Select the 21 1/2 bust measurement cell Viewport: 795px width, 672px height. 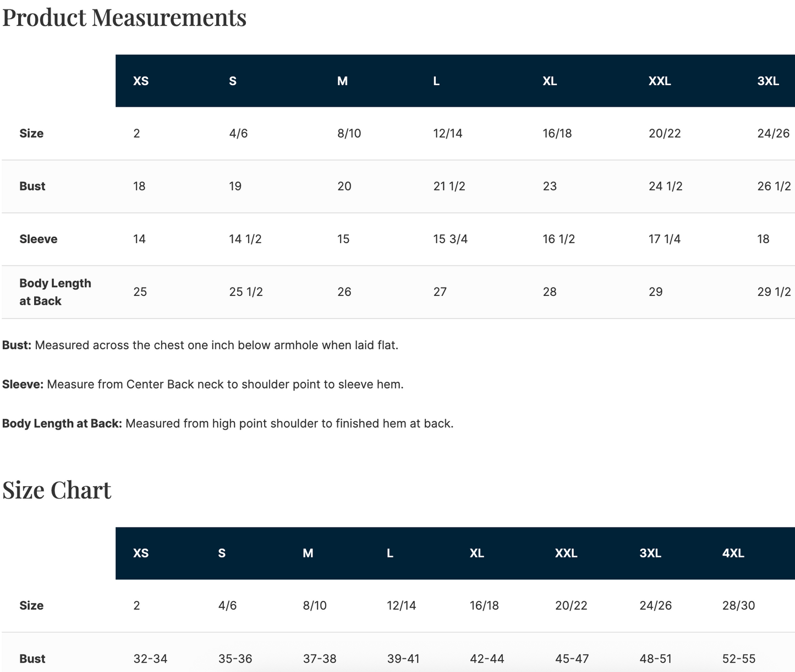pos(449,186)
